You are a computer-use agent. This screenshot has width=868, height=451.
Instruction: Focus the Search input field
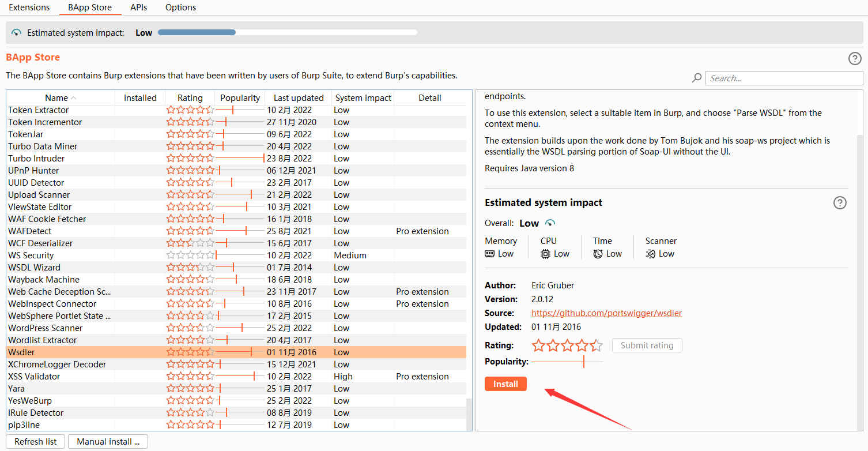[784, 78]
